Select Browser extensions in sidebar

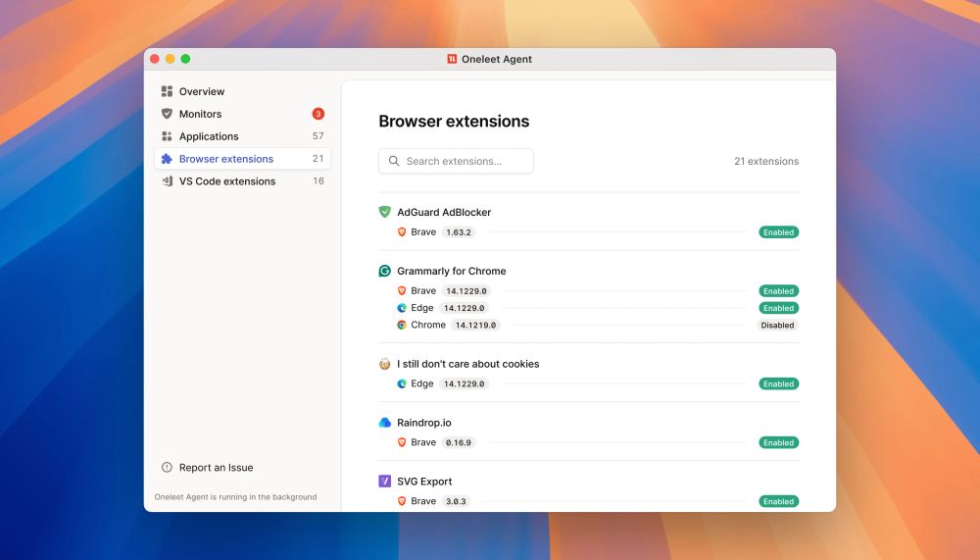coord(242,159)
